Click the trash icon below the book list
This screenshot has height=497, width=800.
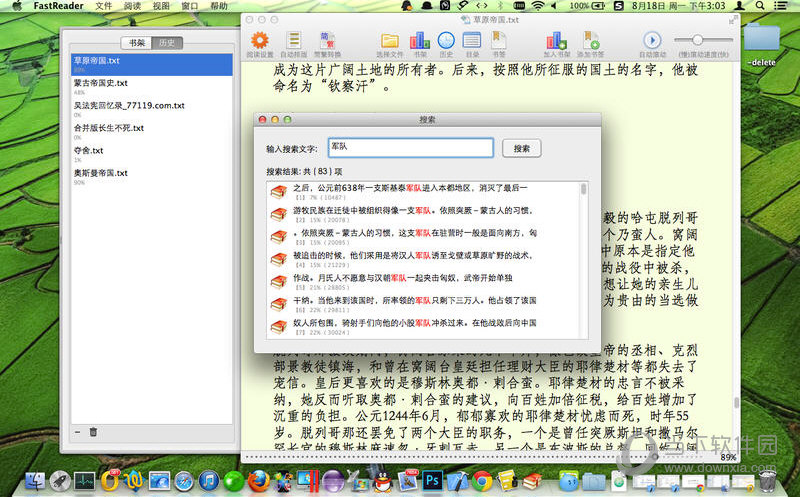[x=93, y=432]
